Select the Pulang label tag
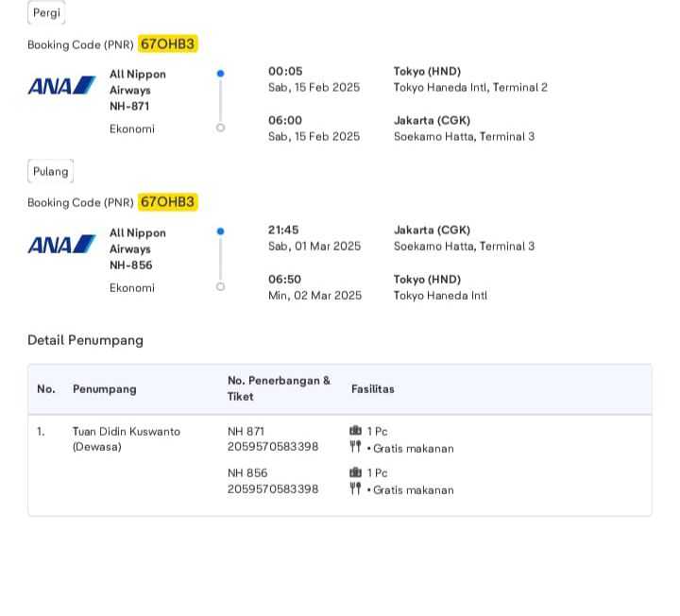Image resolution: width=680 pixels, height=616 pixels. tap(50, 171)
